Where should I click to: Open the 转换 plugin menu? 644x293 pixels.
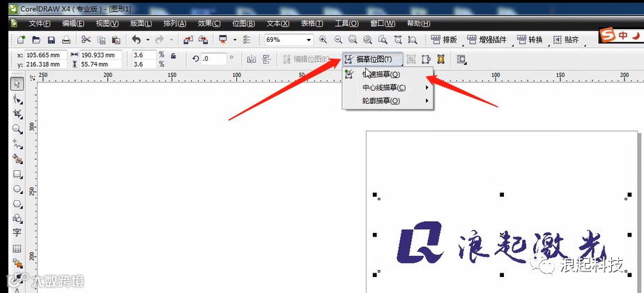click(530, 40)
